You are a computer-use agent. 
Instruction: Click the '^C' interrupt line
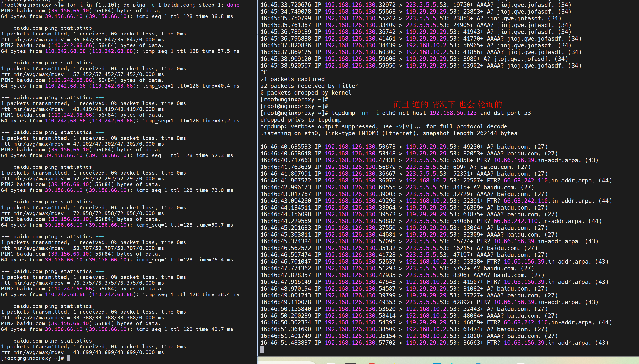tap(264, 72)
